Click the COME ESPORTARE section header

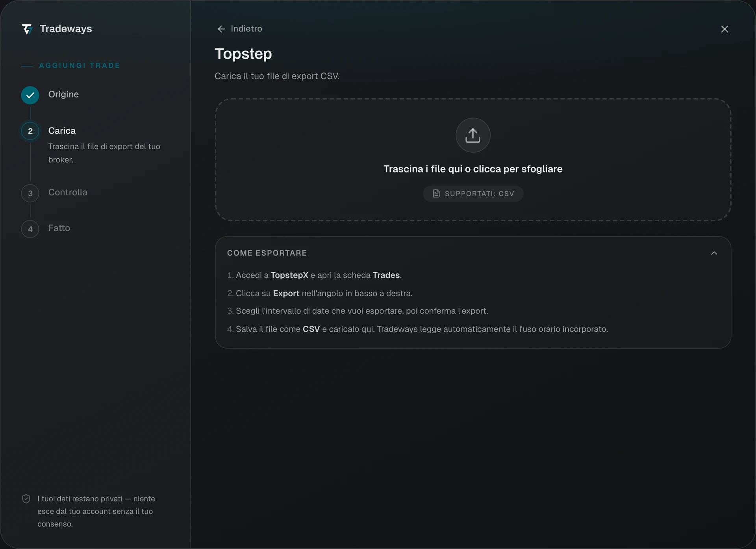click(267, 253)
